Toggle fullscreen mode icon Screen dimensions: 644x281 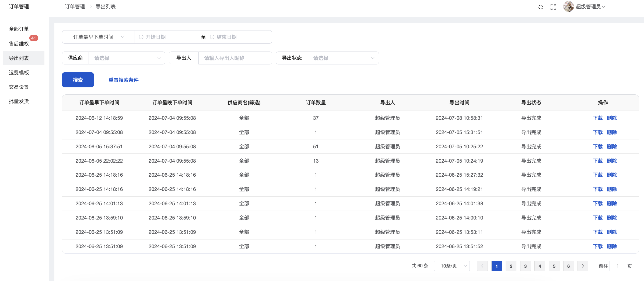(553, 7)
